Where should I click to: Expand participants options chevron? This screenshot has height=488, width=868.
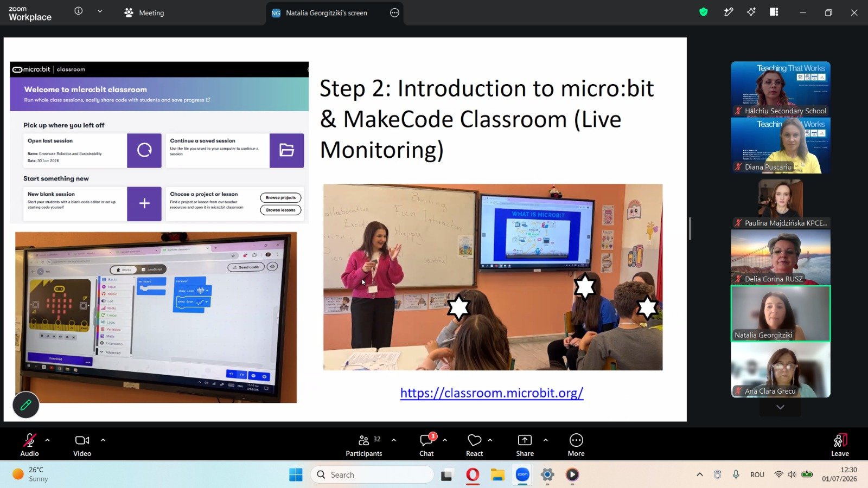point(394,440)
